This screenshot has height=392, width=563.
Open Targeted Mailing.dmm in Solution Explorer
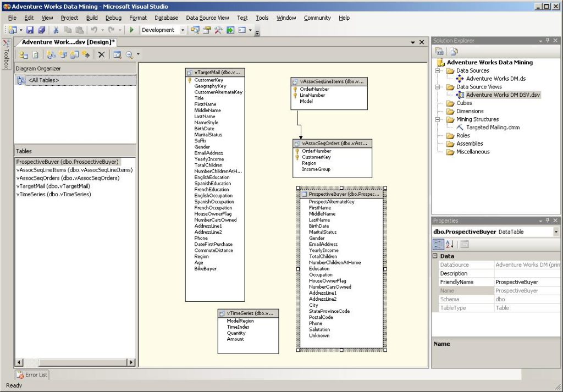(x=493, y=128)
